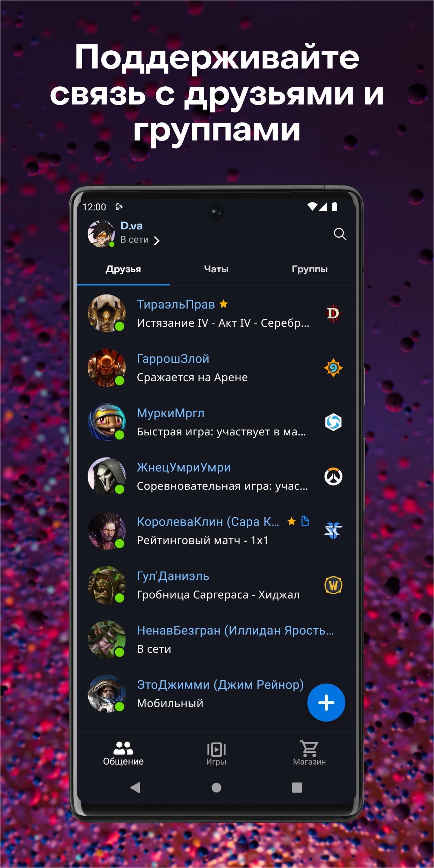Open D.va profile avatar

[101, 234]
